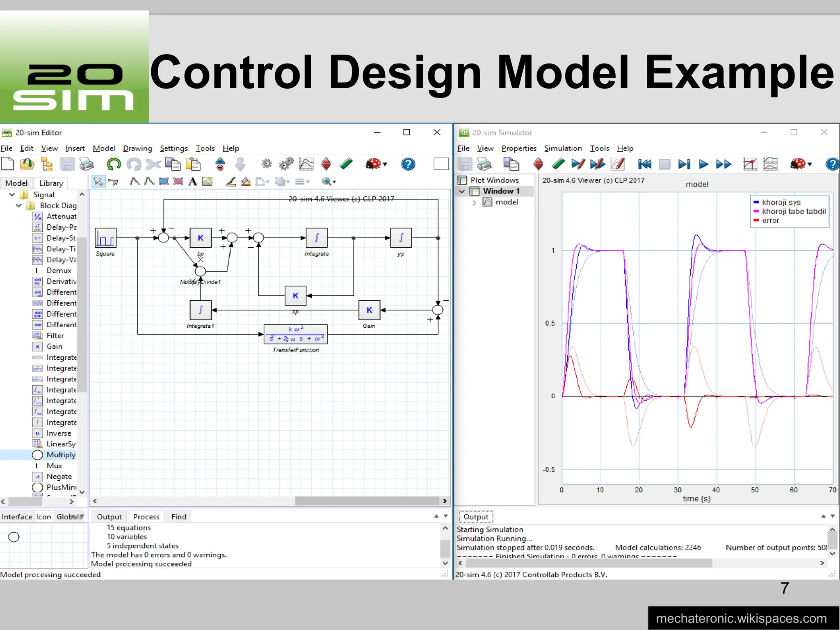Image resolution: width=840 pixels, height=630 pixels.
Task: Open the zoom tool dropdown arrow
Action: [334, 182]
